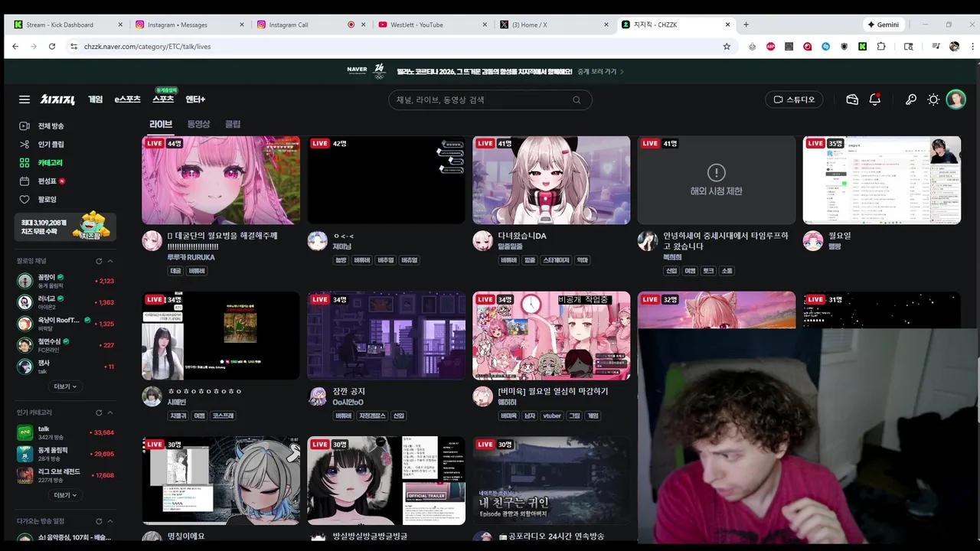The height and width of the screenshot is (551, 980).
Task: Expand popular categories with the 더보기 button under 리그 오브 레전드
Action: tap(65, 495)
